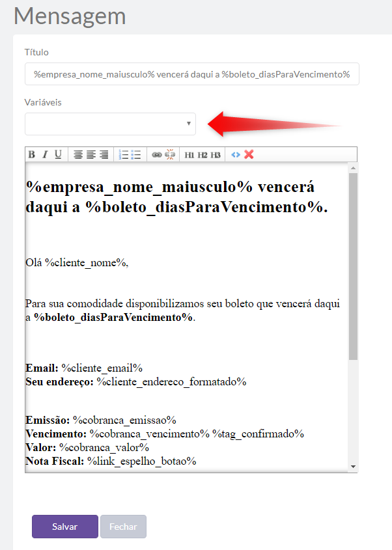The height and width of the screenshot is (550, 392).
Task: Insert a numbered list
Action: pos(124,155)
